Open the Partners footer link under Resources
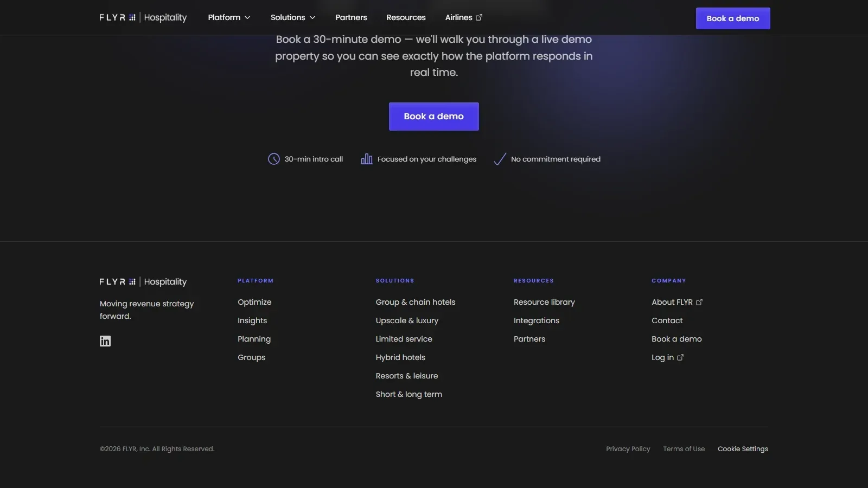 point(529,339)
